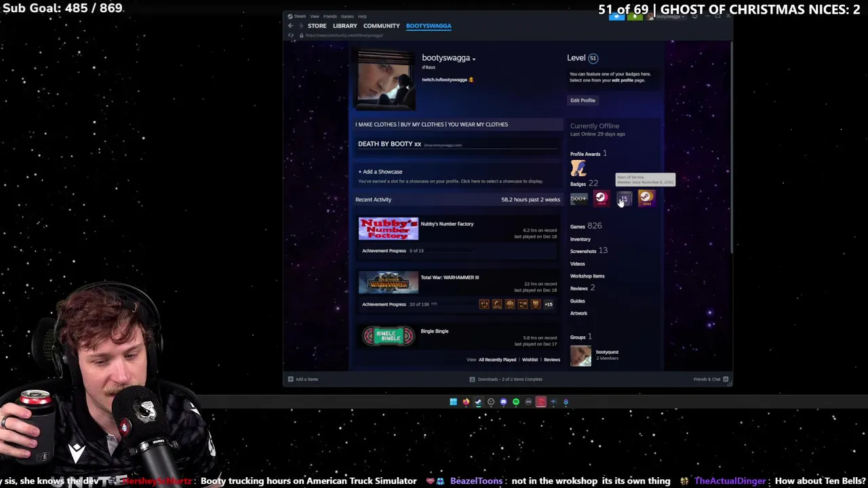This screenshot has height=488, width=868.
Task: Open the orange Steam 2023 badge
Action: coord(646,198)
